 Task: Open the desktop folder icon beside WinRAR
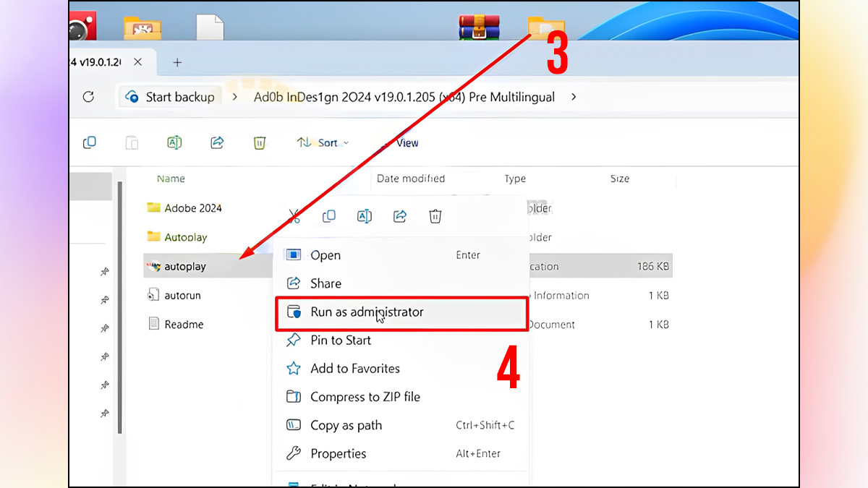pyautogui.click(x=547, y=27)
